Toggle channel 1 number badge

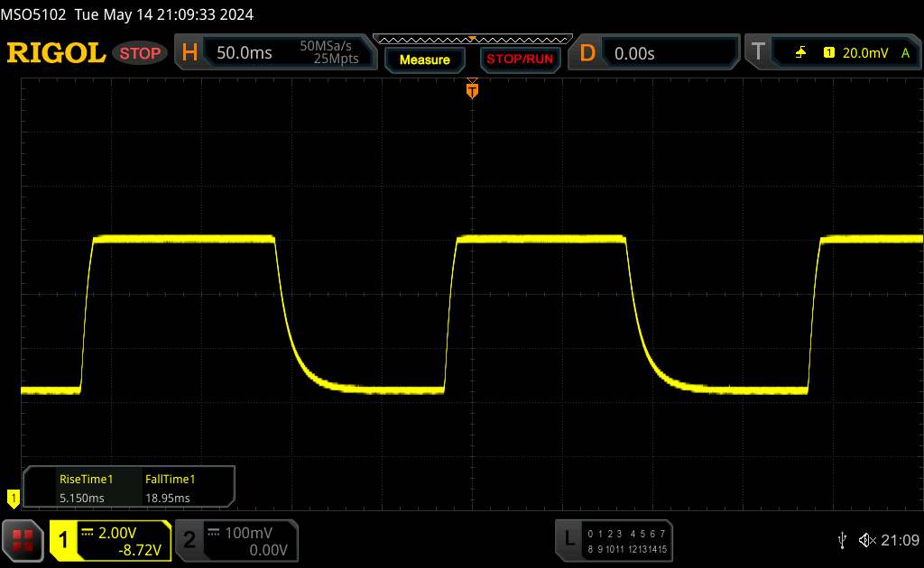tap(63, 540)
